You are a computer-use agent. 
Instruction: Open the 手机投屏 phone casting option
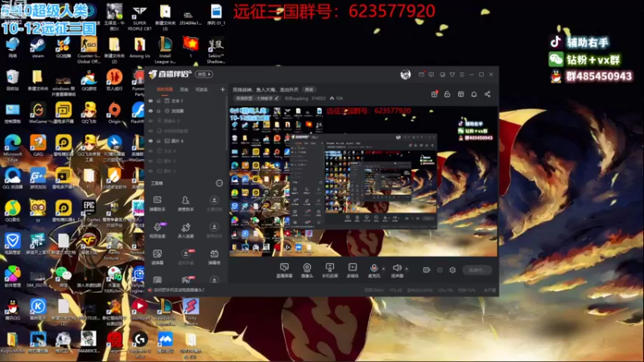tap(329, 270)
